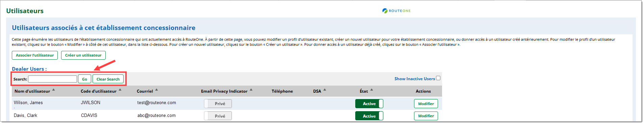Toggle Active state for Clark Davis
The height and width of the screenshot is (124, 644).
369,116
